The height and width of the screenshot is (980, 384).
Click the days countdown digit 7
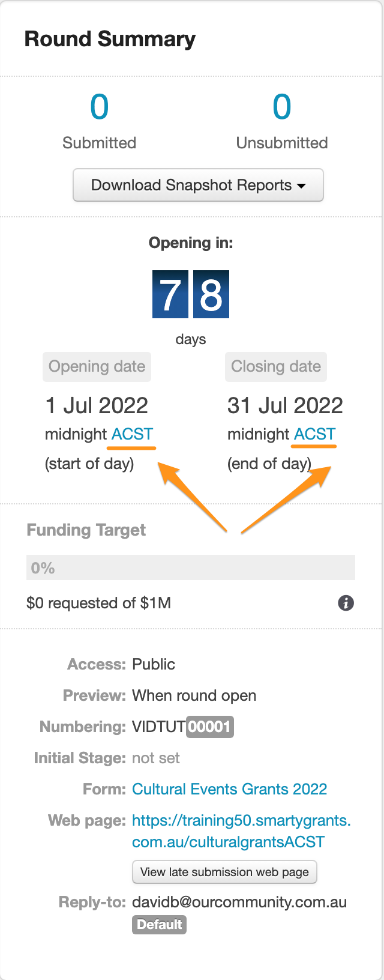pyautogui.click(x=170, y=294)
